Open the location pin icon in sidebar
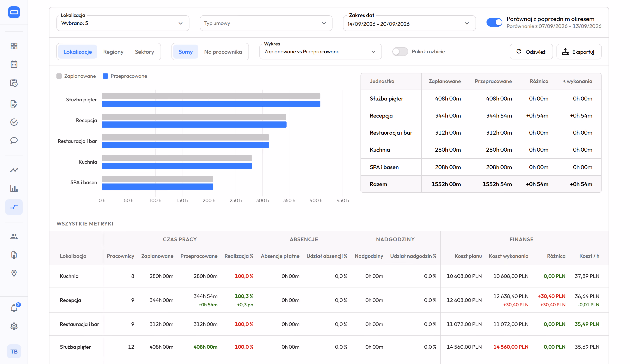Viewport: 630px width, 364px height. point(14,273)
